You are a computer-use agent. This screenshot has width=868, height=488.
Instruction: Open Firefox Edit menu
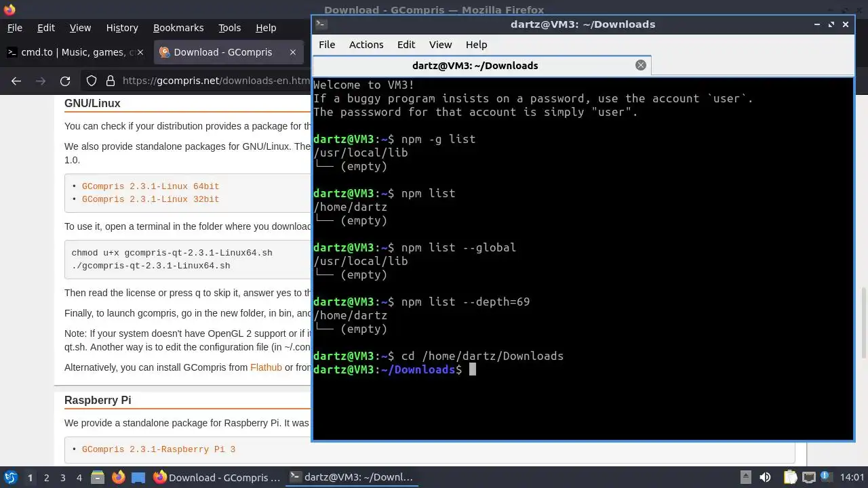coord(46,28)
